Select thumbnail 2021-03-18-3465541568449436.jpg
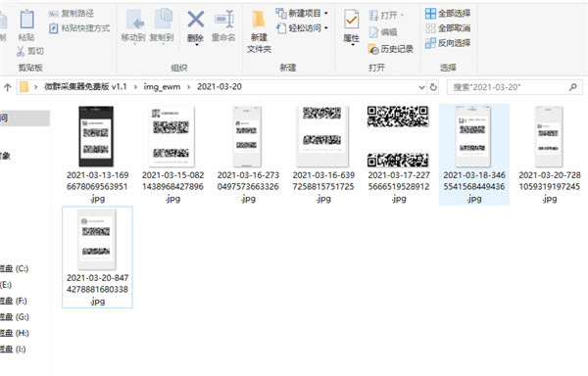 coord(473,136)
